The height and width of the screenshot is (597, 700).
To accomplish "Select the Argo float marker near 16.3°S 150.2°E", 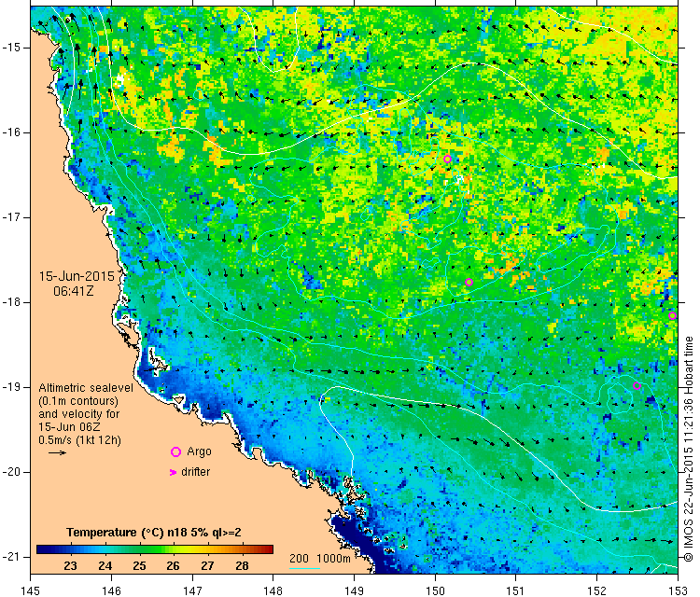I will tap(447, 159).
